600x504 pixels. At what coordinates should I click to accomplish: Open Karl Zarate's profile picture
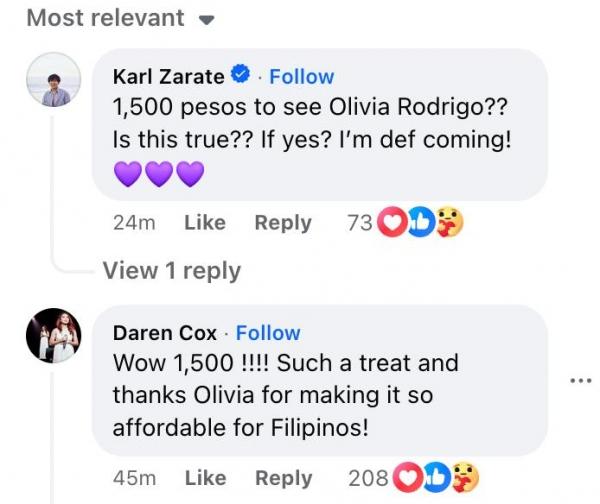(x=54, y=79)
